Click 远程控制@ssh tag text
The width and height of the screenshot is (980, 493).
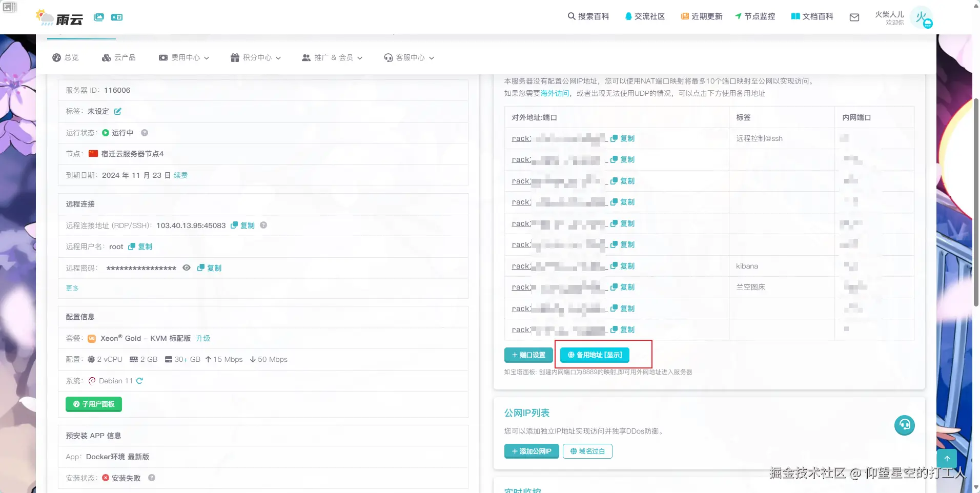click(759, 138)
